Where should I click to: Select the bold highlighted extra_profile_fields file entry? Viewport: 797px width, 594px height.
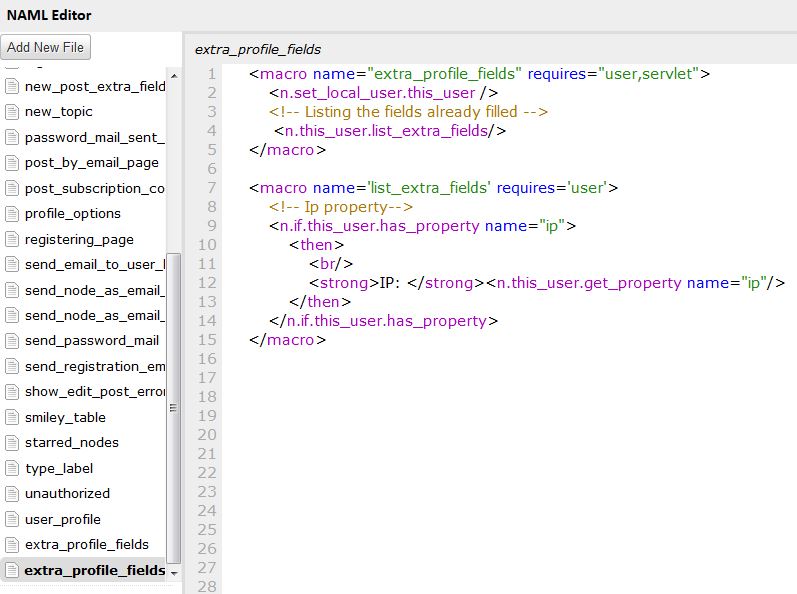pyautogui.click(x=94, y=571)
